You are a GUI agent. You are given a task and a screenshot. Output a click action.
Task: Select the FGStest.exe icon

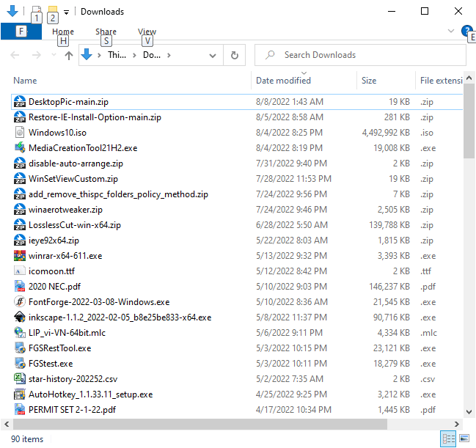click(20, 364)
